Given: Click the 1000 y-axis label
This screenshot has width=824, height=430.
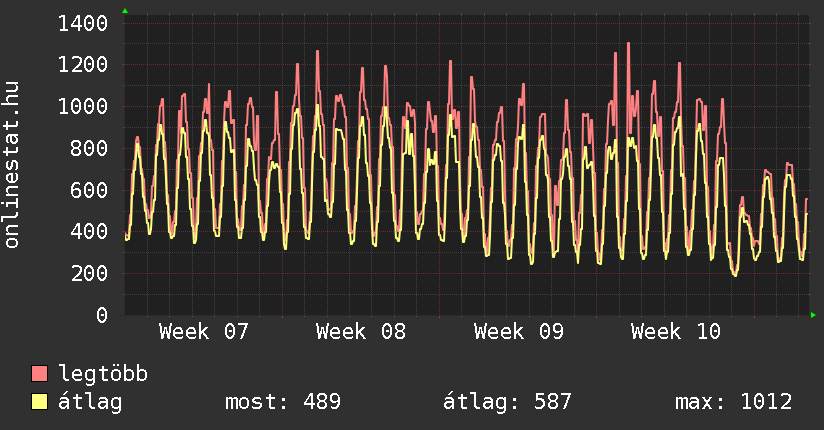Looking at the screenshot, I should tap(83, 107).
